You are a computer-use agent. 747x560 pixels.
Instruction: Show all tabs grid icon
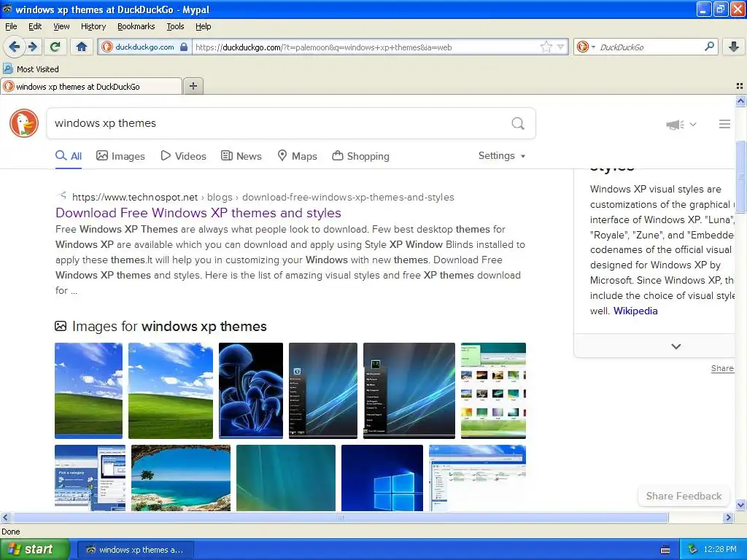click(740, 86)
